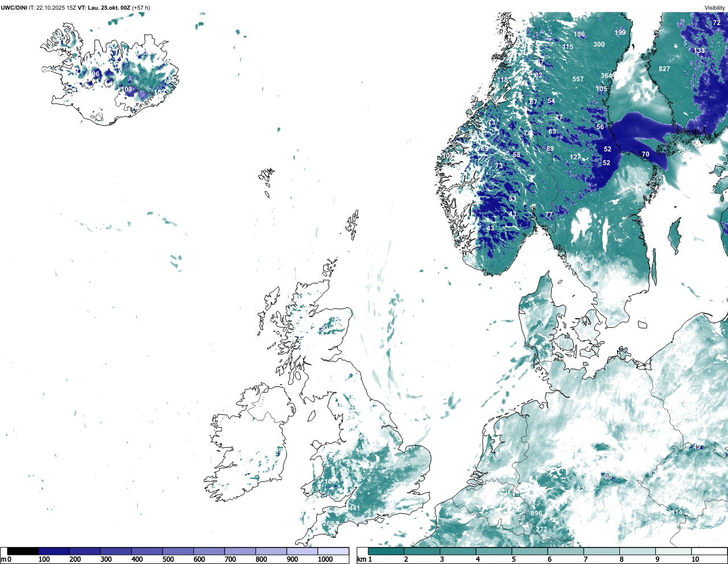Click visibility value '224' in Germany
This screenshot has width=728, height=564.
pyautogui.click(x=582, y=489)
